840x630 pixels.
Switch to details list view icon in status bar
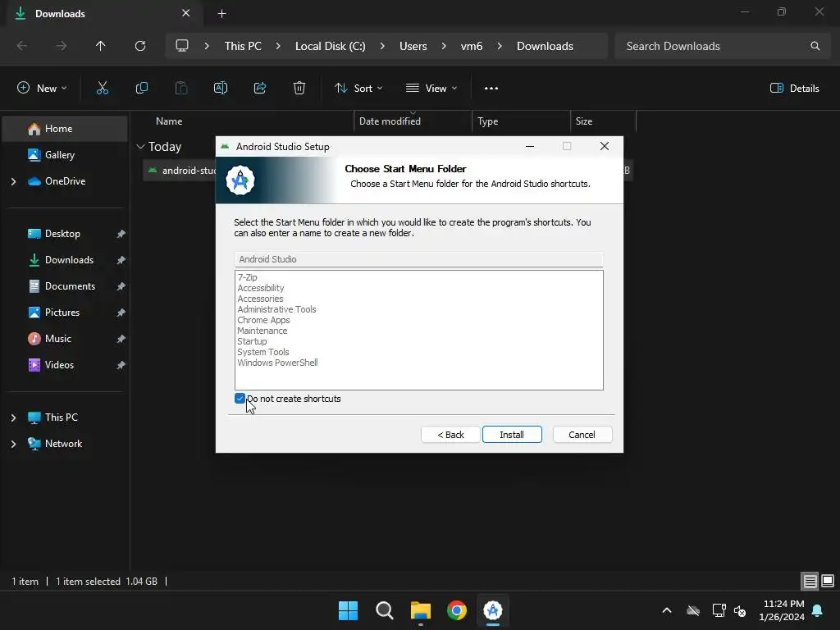pos(810,582)
